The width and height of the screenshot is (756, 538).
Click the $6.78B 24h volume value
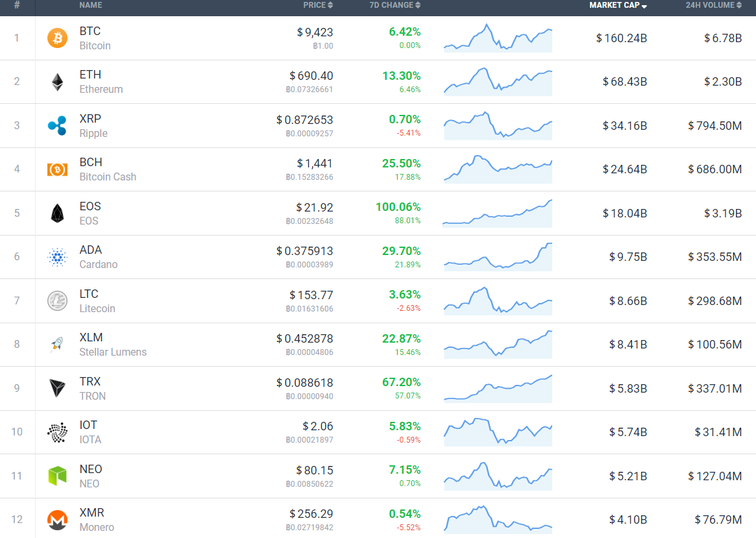[723, 38]
